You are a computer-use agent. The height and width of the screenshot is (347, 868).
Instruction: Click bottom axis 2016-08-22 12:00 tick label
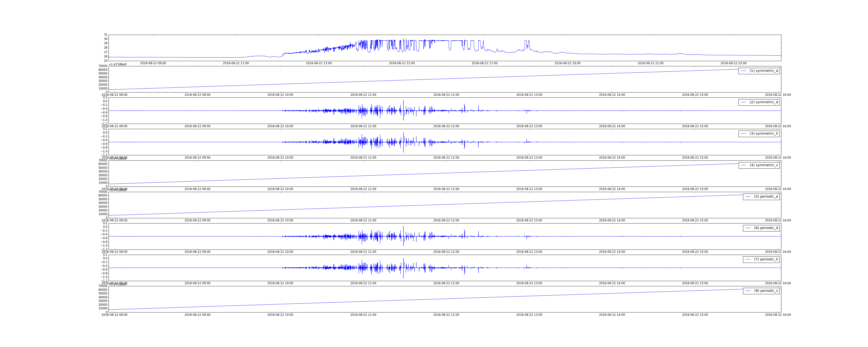point(446,315)
